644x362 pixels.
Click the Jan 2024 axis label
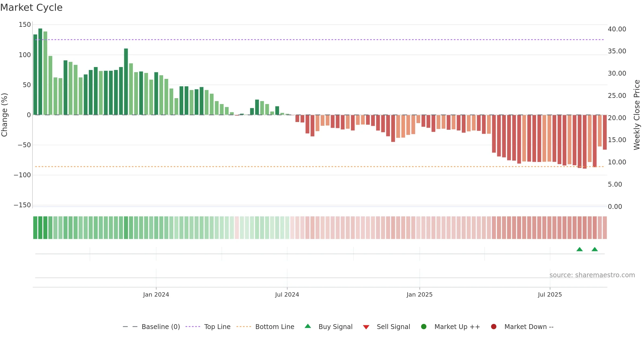coord(156,294)
